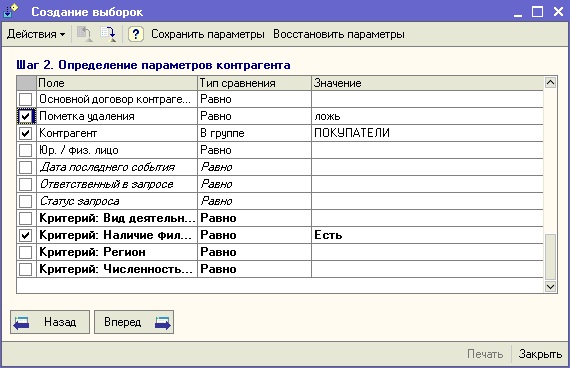Enable the Юр. / физ. лицо checkbox
This screenshot has height=368, width=570.
25,150
